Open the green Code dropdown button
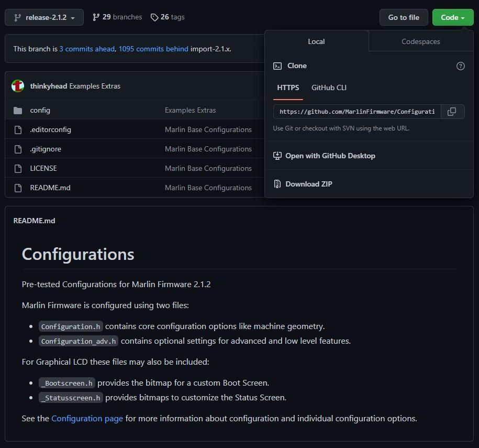Viewport: 479px width, 448px height. pyautogui.click(x=453, y=17)
